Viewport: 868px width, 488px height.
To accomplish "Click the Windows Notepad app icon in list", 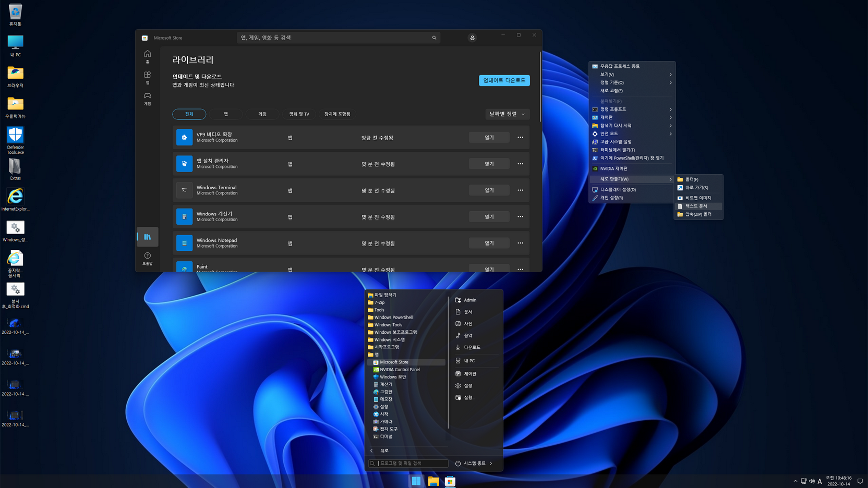I will (x=184, y=243).
